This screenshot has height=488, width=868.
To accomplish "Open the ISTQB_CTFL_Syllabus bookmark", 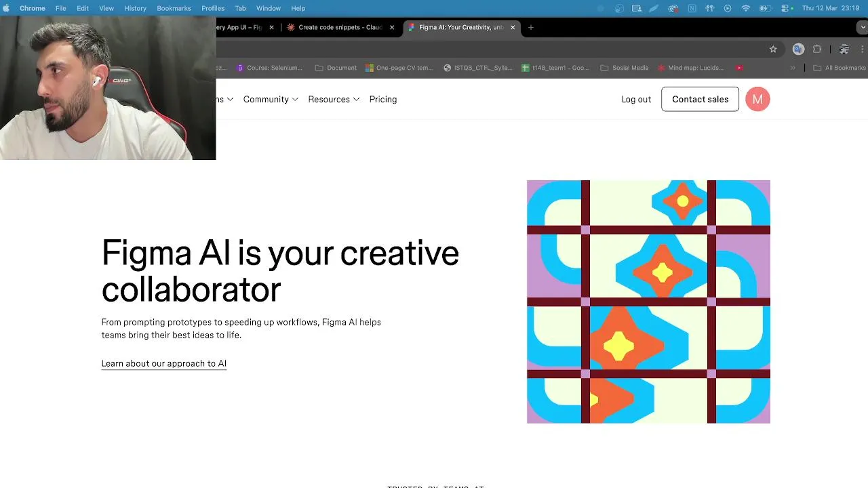I will (478, 68).
